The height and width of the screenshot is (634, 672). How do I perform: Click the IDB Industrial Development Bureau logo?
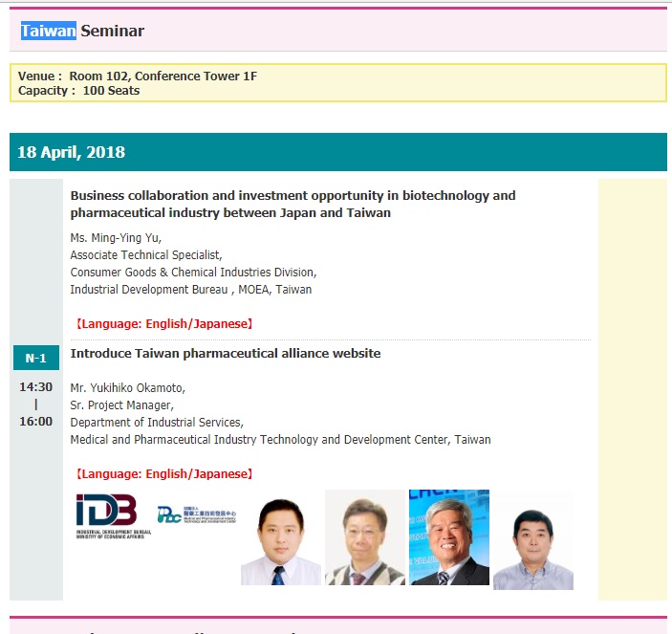point(106,516)
